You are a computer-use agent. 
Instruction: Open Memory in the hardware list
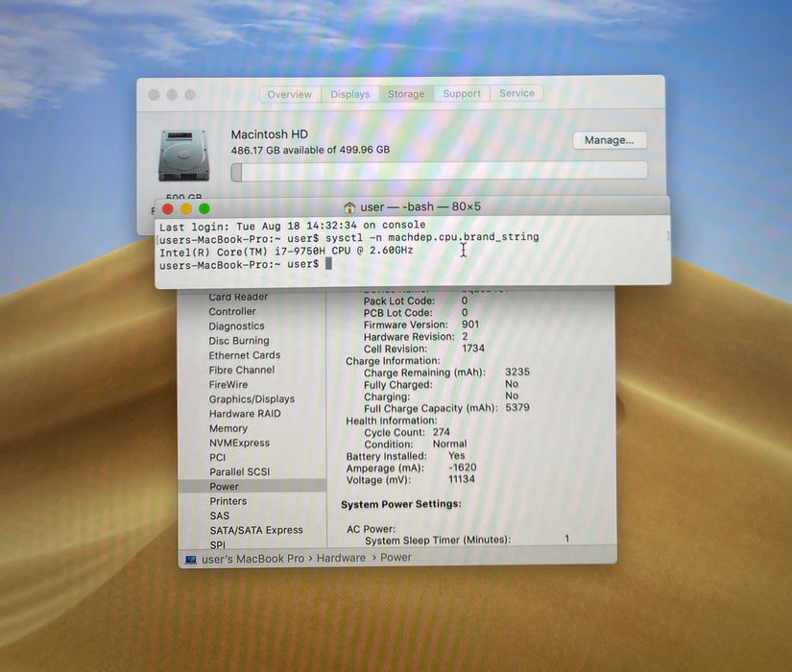228,428
